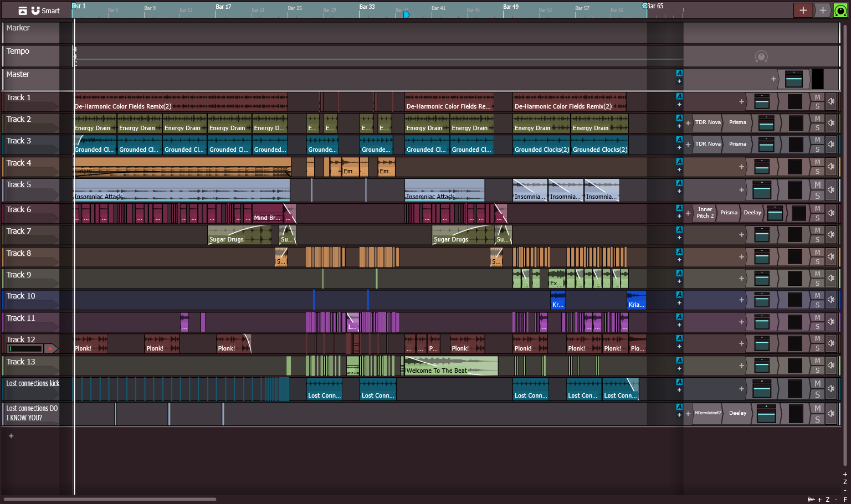Open the Volume & Pan plugin on Track 1
The image size is (851, 504).
tap(762, 101)
